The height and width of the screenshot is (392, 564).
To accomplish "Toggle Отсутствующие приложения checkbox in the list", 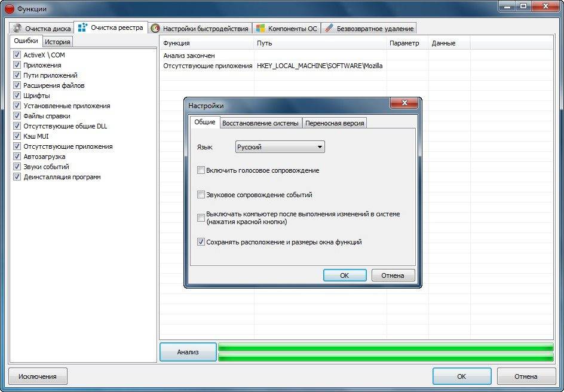I will tap(17, 146).
